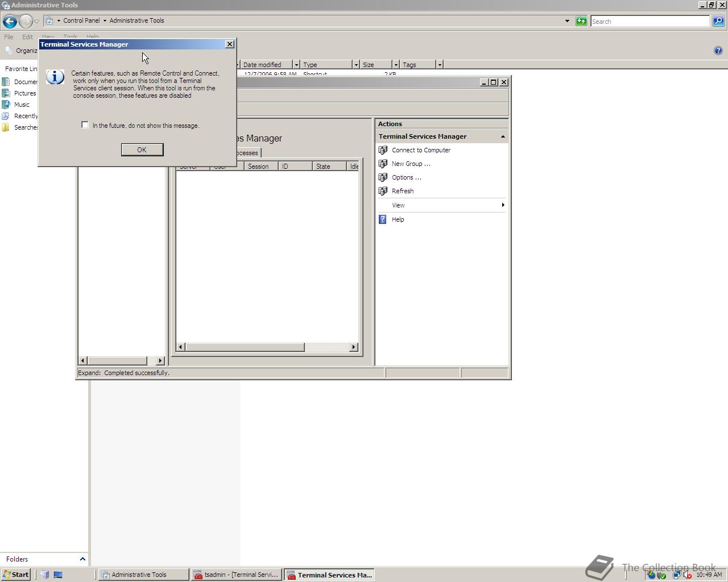This screenshot has height=582, width=728.
Task: Expand the Folders pane chevron
Action: 82,559
